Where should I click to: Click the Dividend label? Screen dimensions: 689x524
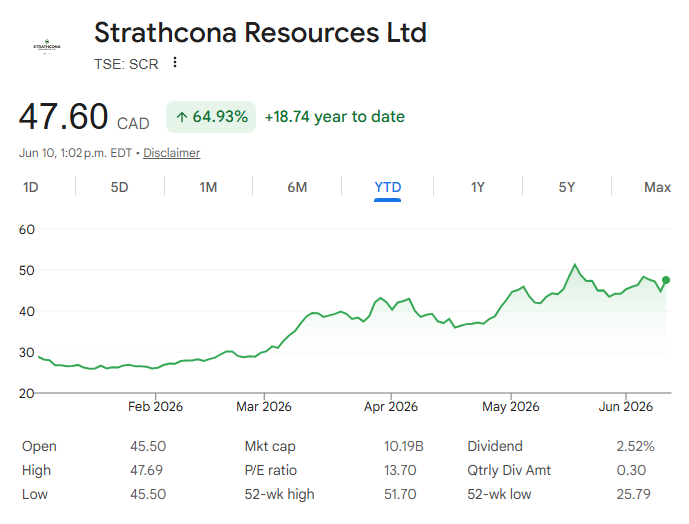(495, 446)
